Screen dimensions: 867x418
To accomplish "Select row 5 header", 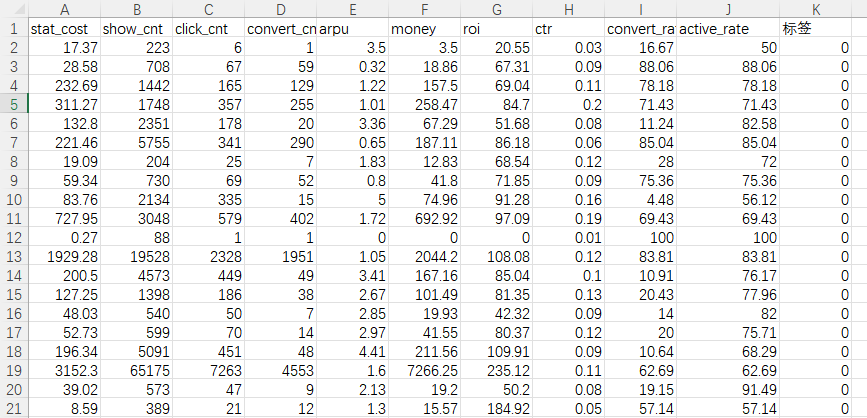I will [x=14, y=104].
